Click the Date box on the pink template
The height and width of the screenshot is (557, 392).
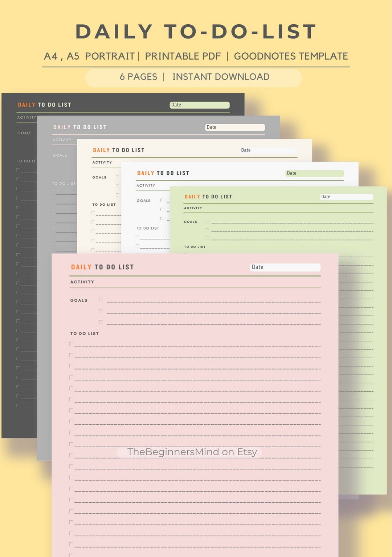(x=285, y=267)
